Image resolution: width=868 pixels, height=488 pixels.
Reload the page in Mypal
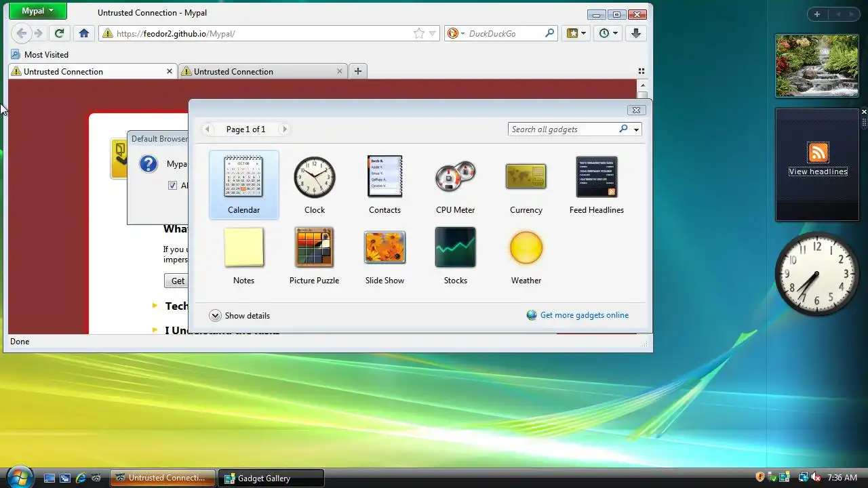pyautogui.click(x=59, y=33)
